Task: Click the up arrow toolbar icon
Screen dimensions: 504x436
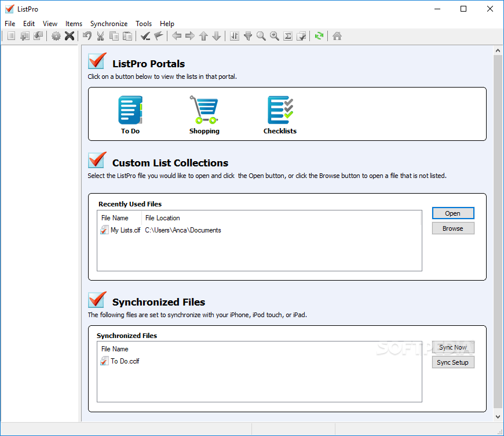Action: click(x=203, y=36)
